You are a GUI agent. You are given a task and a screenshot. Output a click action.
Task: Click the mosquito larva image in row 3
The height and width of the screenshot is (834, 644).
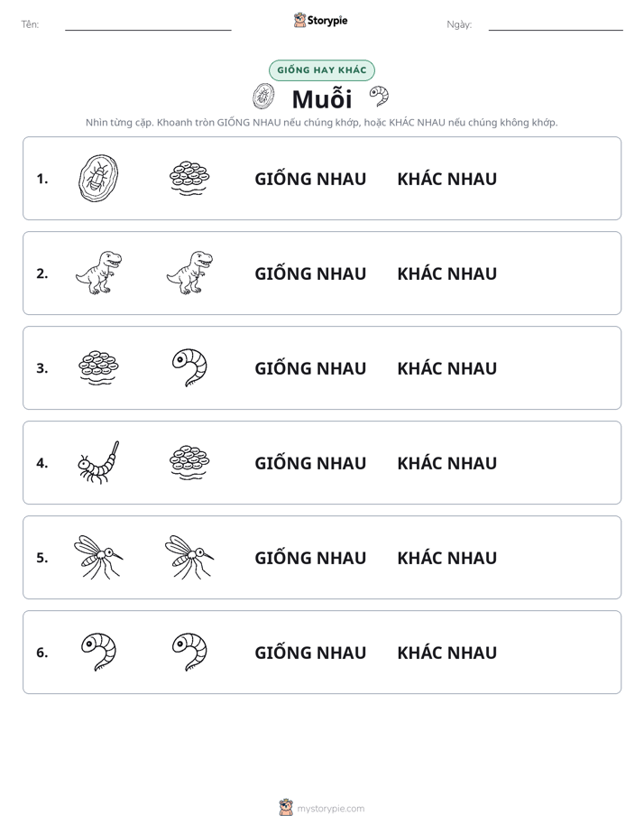pos(189,367)
